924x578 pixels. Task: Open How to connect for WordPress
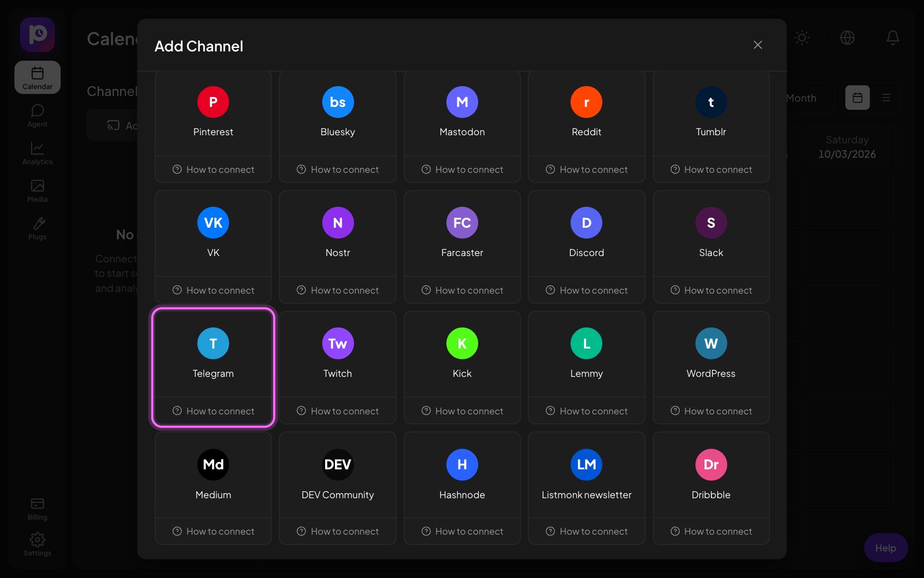[711, 411]
